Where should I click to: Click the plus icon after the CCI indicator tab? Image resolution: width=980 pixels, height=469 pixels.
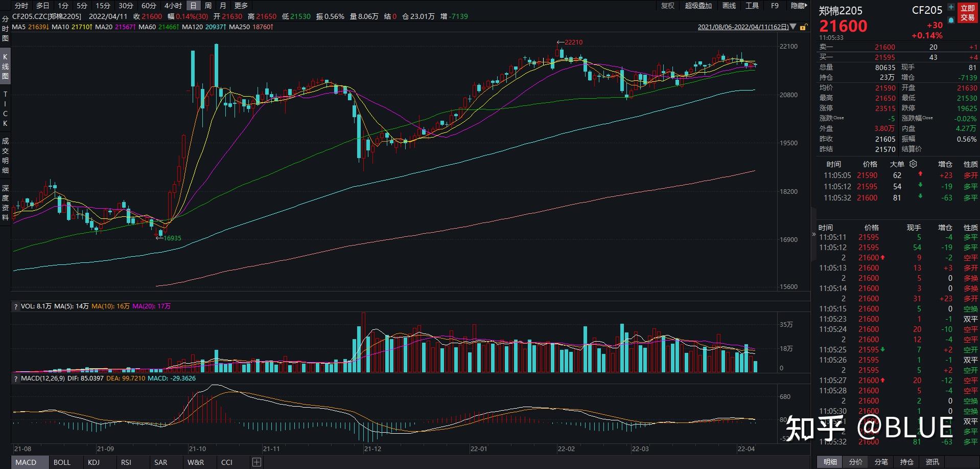click(x=256, y=462)
